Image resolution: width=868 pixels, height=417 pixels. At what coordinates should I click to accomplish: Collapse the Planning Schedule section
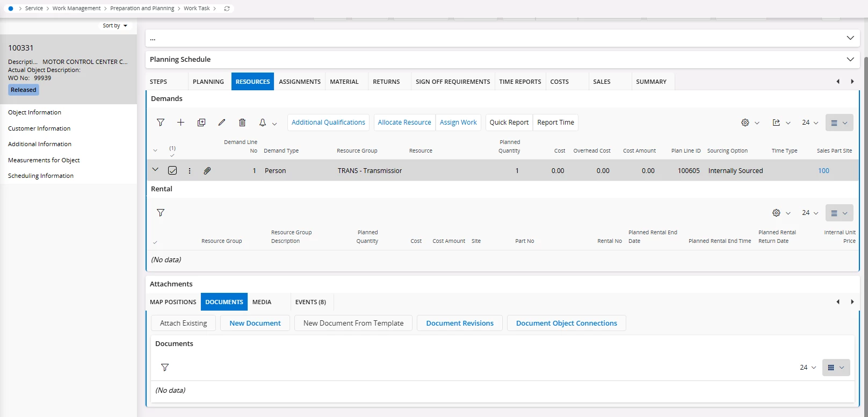850,59
